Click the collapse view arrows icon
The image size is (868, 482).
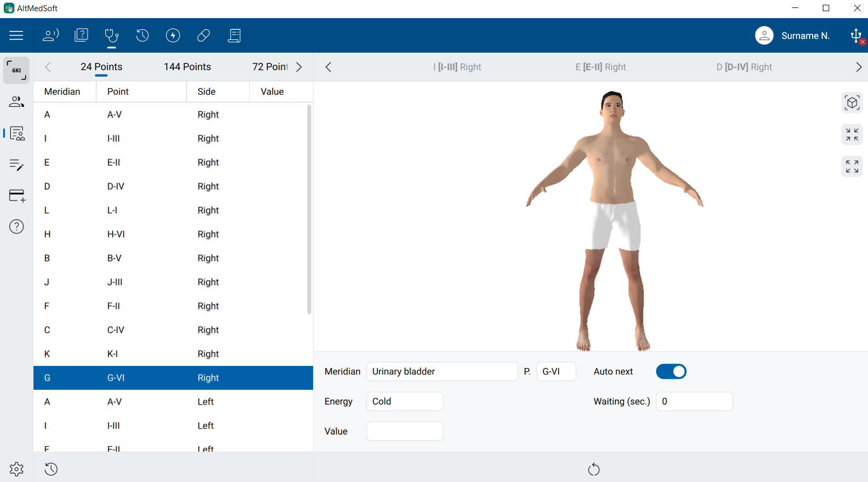852,135
